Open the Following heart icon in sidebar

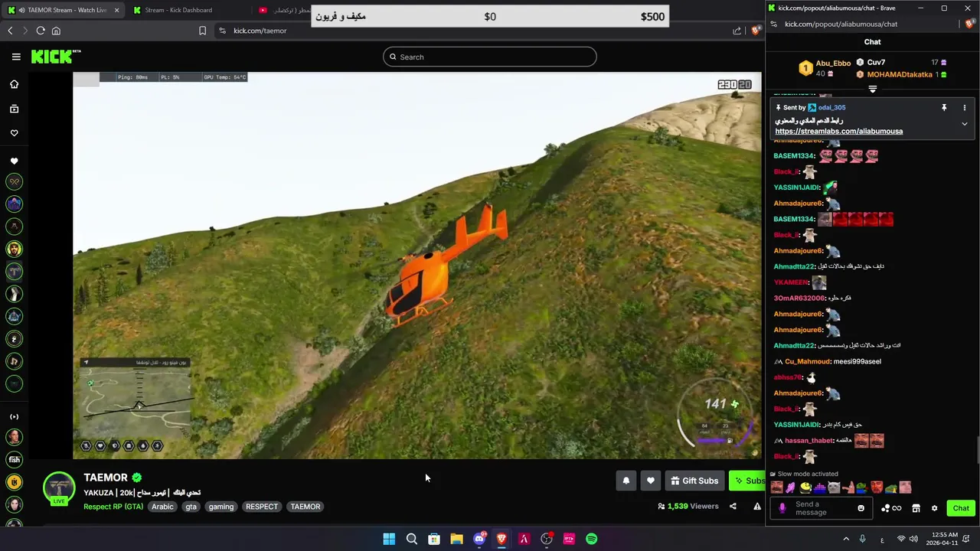click(14, 133)
